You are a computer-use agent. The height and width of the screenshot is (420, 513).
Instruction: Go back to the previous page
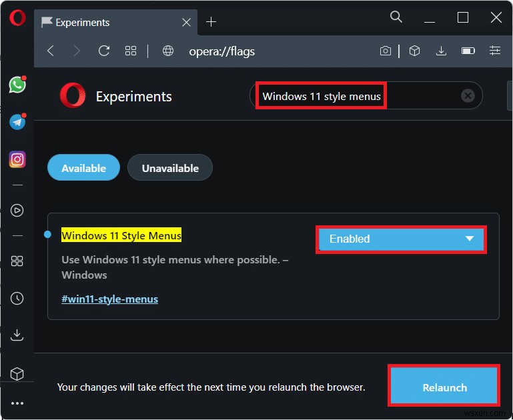(x=51, y=51)
